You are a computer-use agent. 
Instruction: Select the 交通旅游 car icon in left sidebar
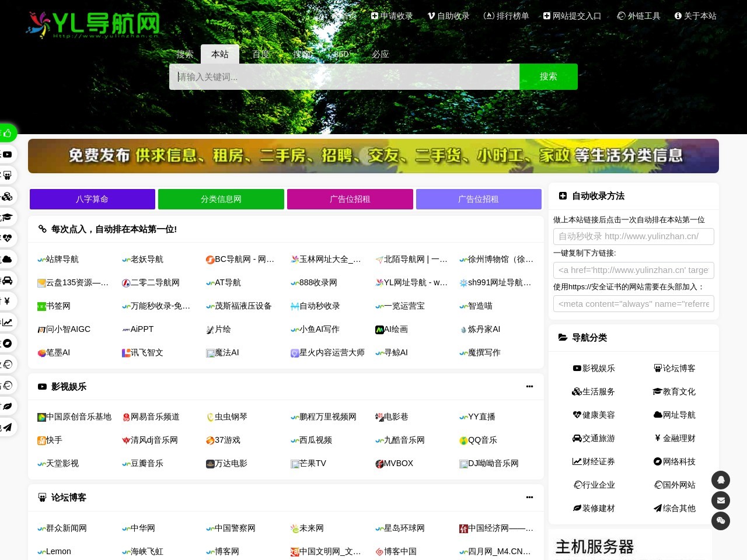coord(8,280)
